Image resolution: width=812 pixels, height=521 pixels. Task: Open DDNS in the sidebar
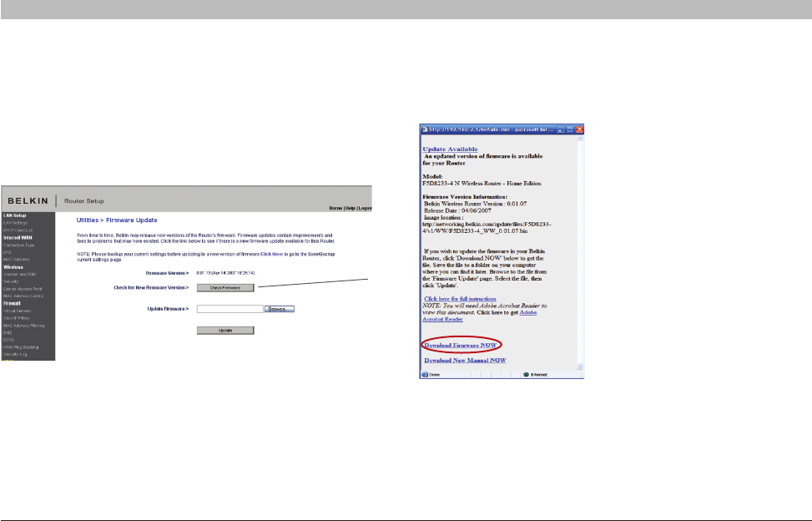tap(9, 341)
